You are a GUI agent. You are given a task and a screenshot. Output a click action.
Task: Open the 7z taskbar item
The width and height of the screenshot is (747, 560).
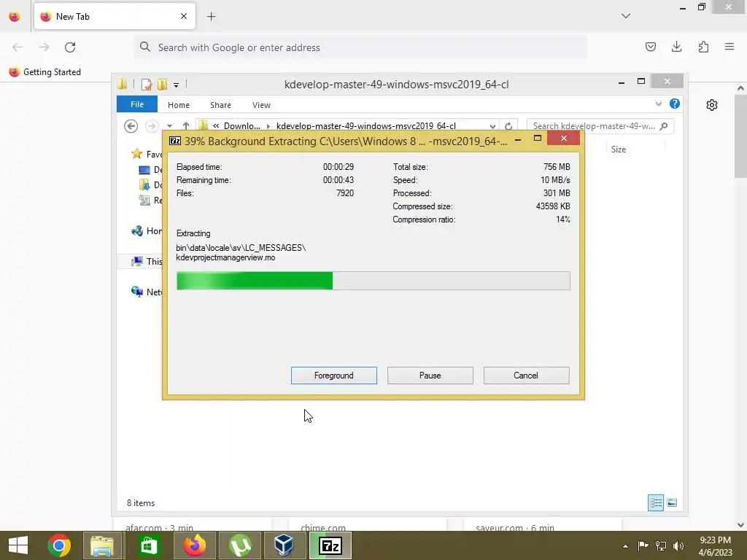pyautogui.click(x=330, y=545)
